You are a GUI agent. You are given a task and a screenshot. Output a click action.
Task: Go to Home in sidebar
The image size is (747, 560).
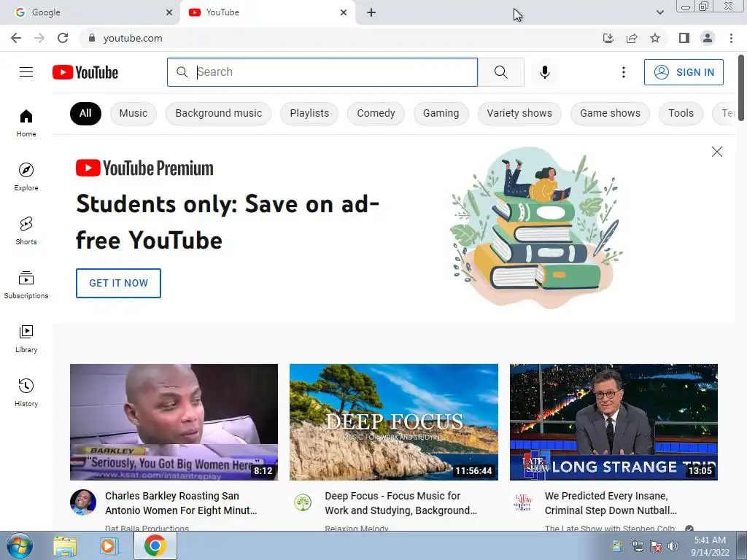pos(26,122)
